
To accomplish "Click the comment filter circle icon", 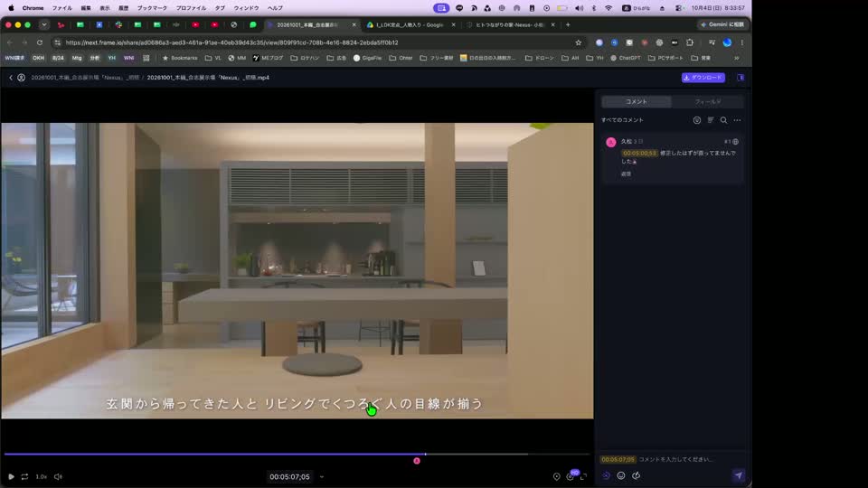I will pyautogui.click(x=697, y=120).
